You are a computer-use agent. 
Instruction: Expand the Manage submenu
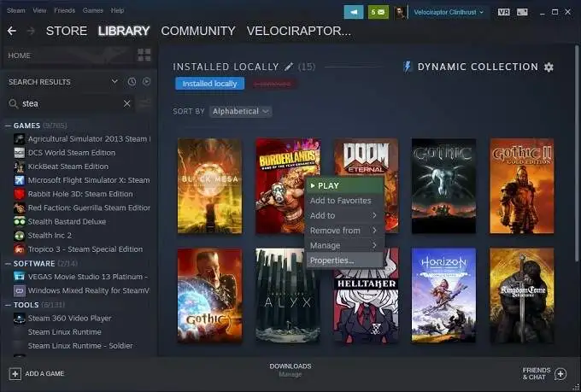(x=344, y=245)
